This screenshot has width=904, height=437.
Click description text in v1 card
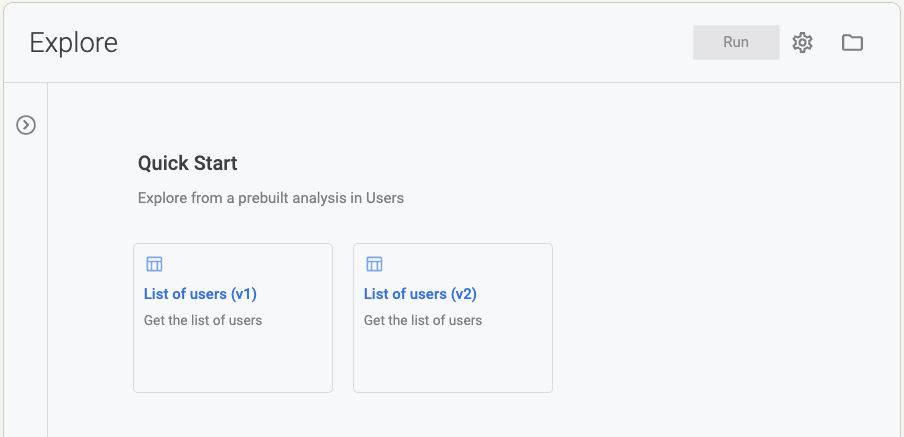pyautogui.click(x=203, y=320)
